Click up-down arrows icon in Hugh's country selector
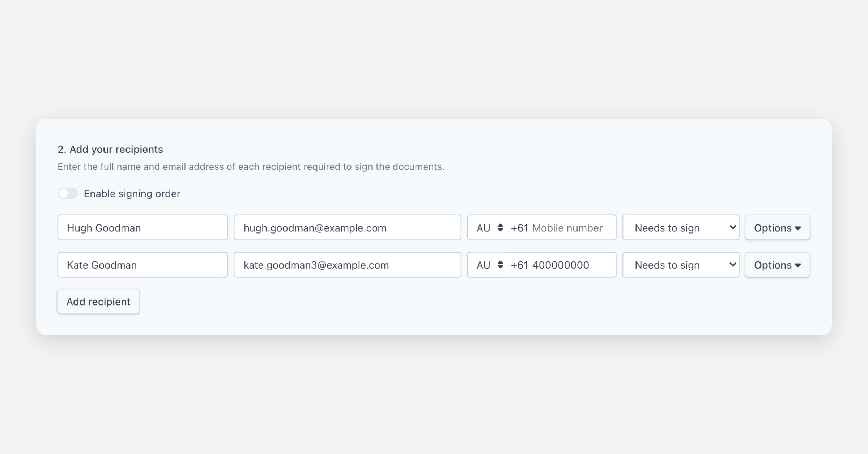The height and width of the screenshot is (454, 868). click(x=501, y=228)
